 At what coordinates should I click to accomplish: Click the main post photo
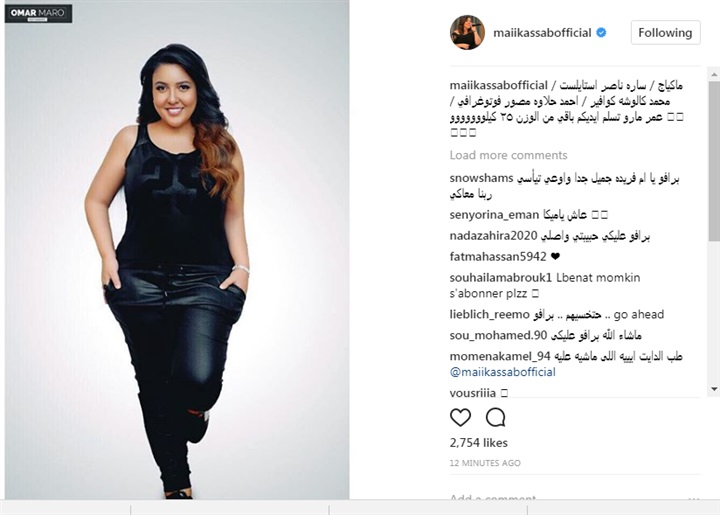click(x=177, y=250)
